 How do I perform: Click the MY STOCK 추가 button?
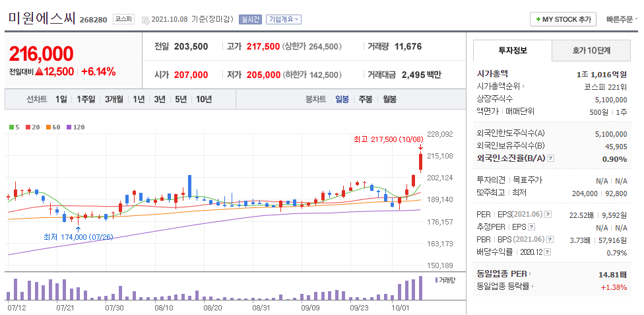tap(563, 19)
